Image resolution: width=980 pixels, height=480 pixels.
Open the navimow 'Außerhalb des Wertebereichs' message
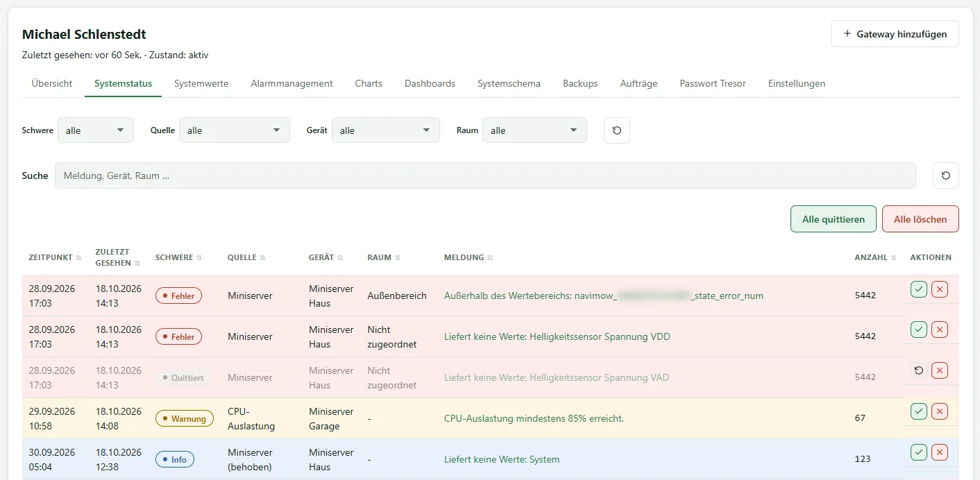click(x=604, y=295)
